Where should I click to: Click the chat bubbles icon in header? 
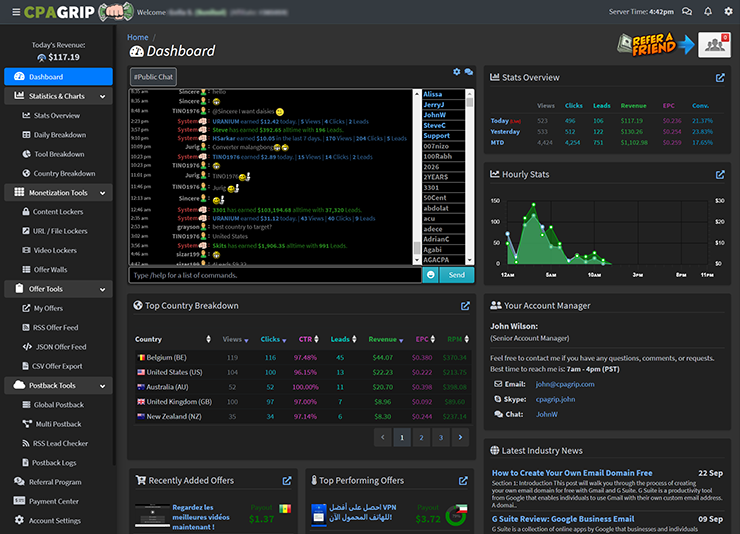pyautogui.click(x=687, y=13)
